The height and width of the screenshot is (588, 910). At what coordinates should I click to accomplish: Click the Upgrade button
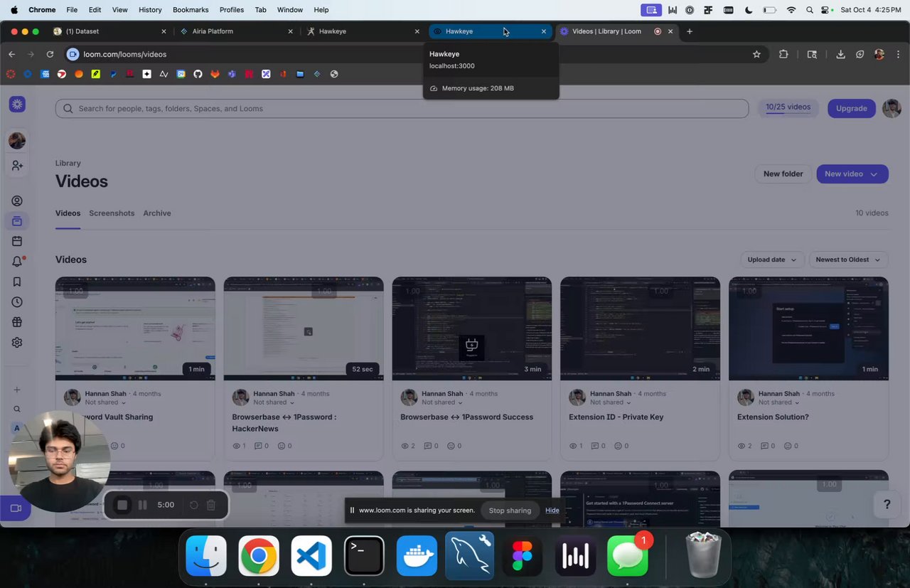(851, 108)
